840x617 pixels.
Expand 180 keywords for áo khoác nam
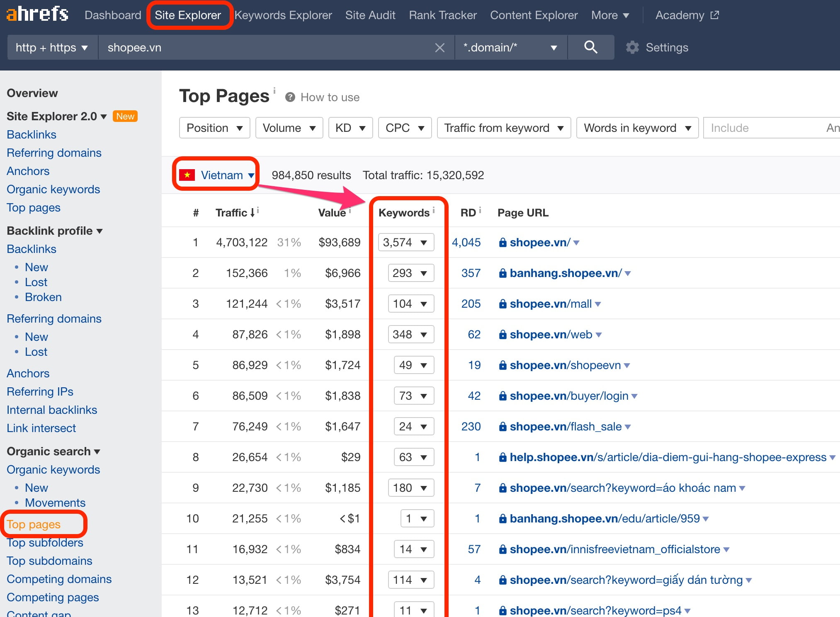411,488
